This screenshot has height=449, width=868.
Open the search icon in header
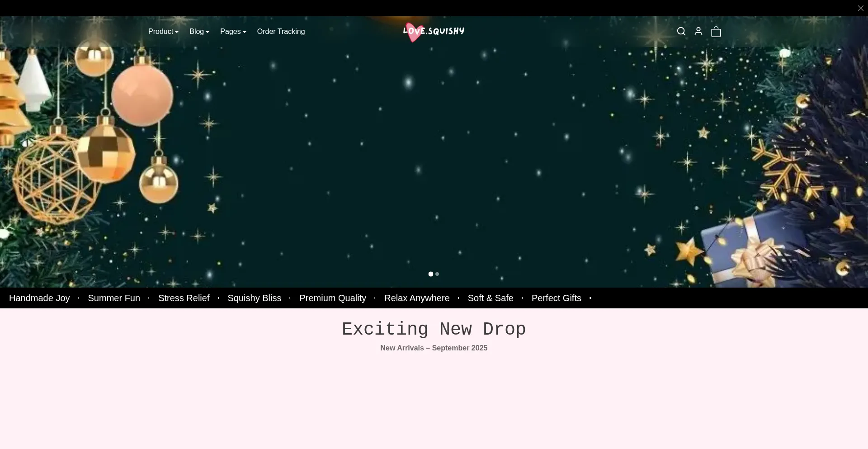[x=681, y=32]
